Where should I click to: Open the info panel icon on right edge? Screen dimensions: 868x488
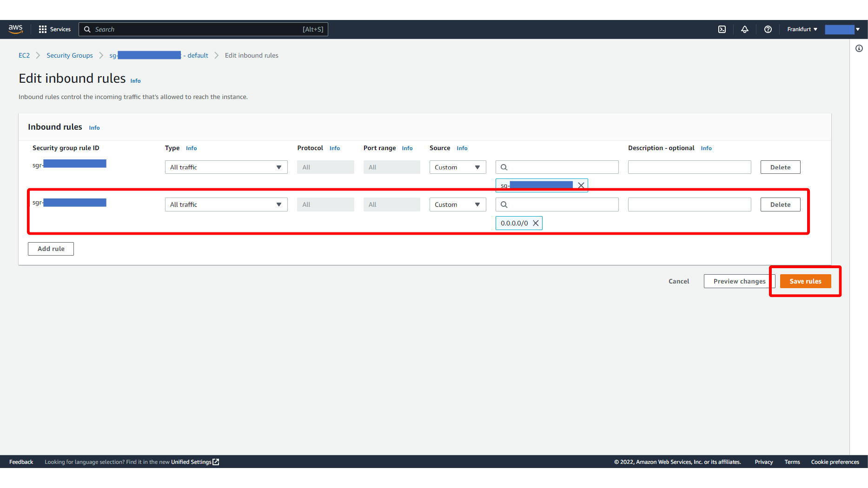(859, 48)
